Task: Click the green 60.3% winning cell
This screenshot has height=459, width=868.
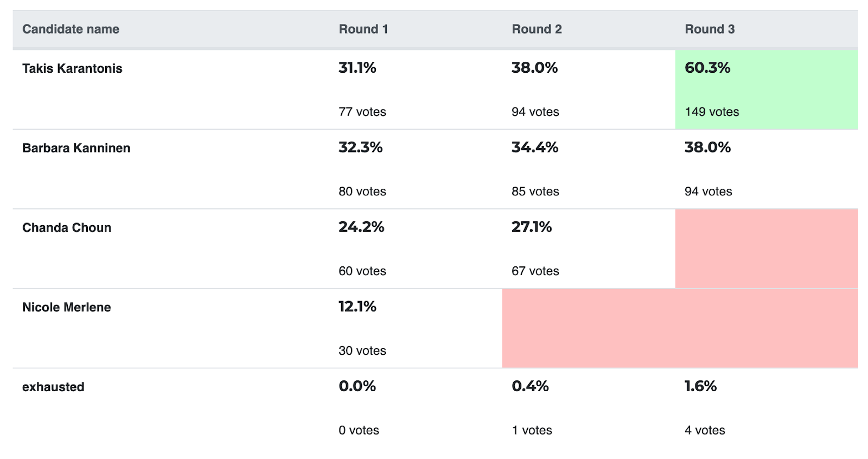Action: (x=766, y=90)
